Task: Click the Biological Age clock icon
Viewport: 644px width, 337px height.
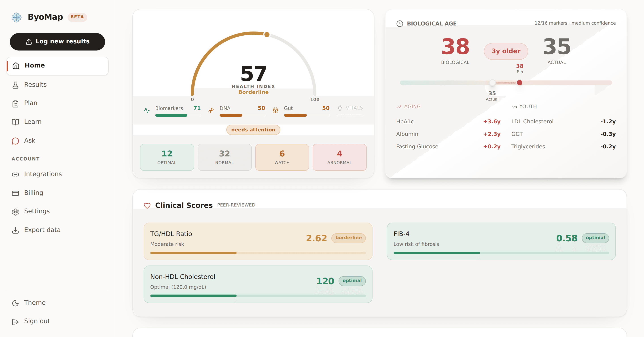Action: click(400, 23)
